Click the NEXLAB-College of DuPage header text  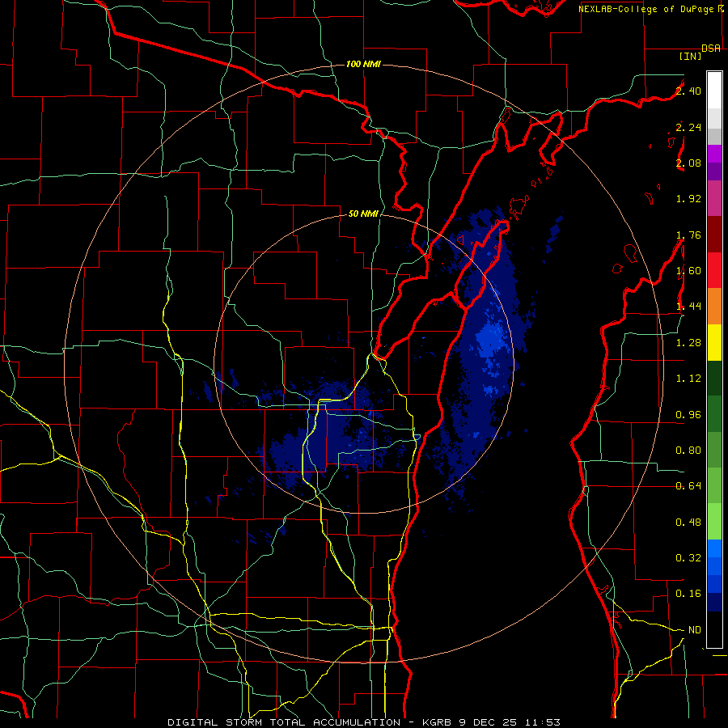point(646,9)
